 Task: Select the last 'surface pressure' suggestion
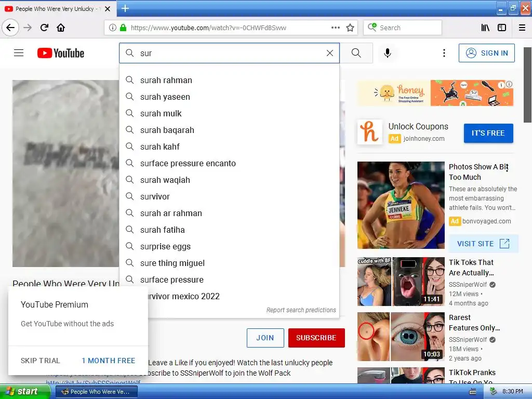pyautogui.click(x=229, y=280)
